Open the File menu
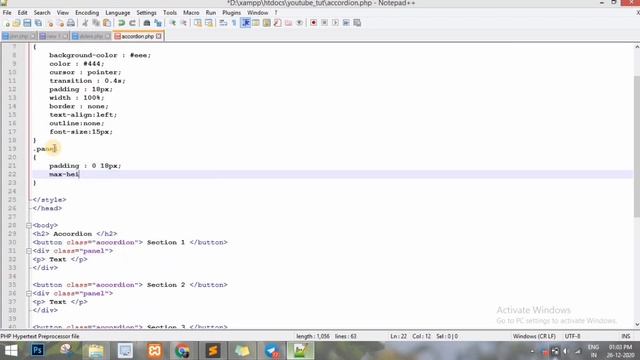The image size is (640, 360). 7,13
